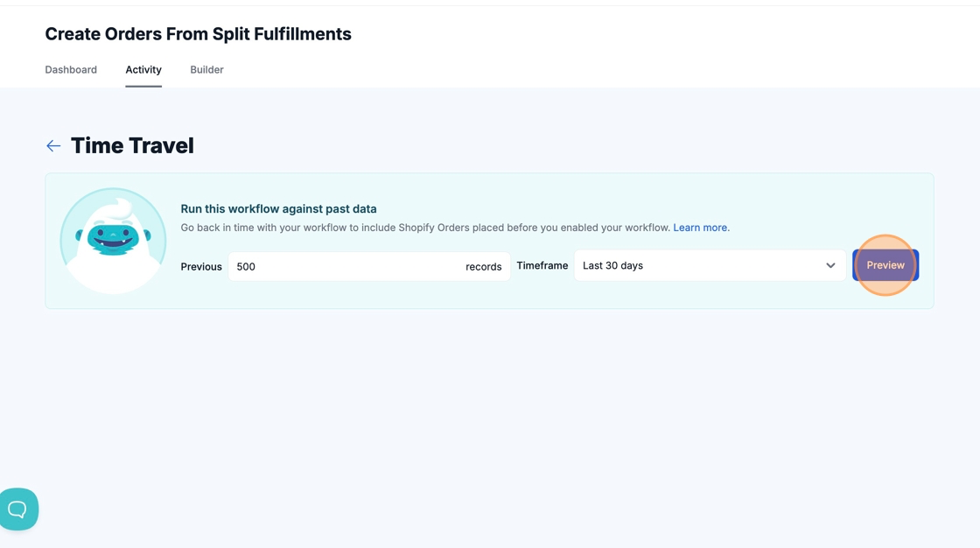Follow the Learn more link
This screenshot has height=548, width=980.
[x=700, y=228]
